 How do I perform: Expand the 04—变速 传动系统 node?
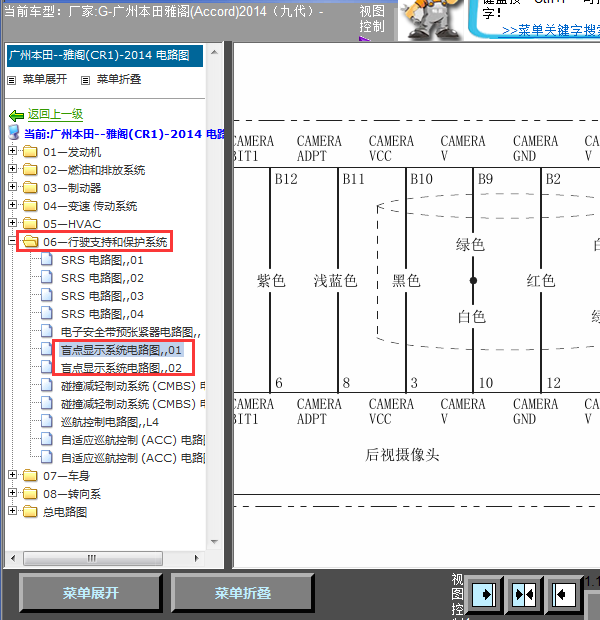(12, 204)
